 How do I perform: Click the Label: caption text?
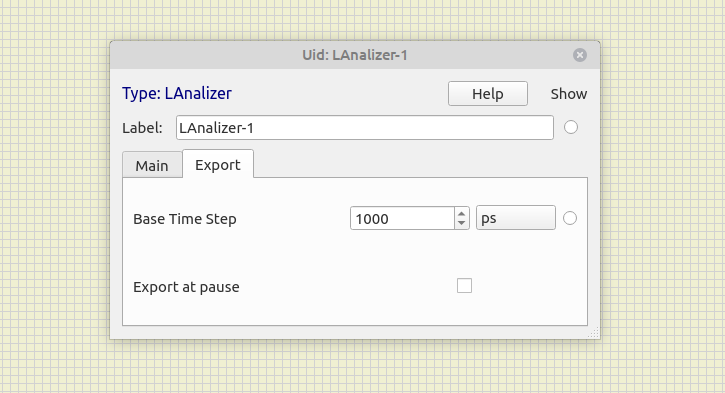pos(142,128)
